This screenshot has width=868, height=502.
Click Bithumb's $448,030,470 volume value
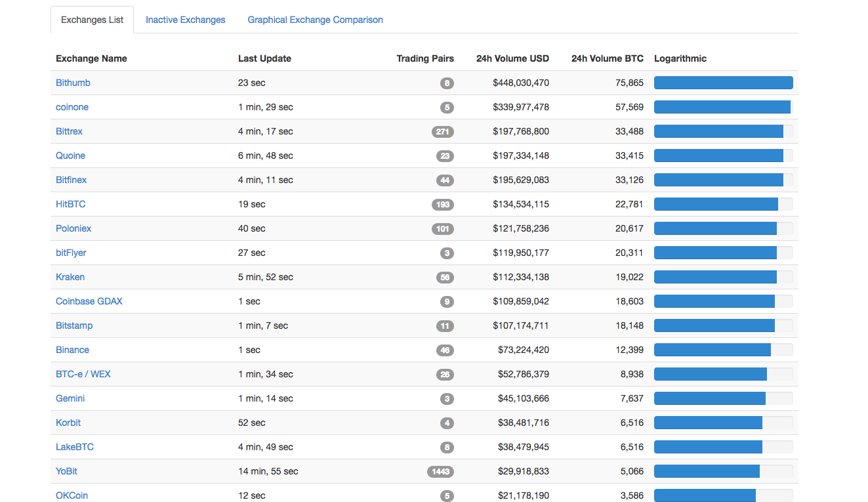tap(521, 83)
